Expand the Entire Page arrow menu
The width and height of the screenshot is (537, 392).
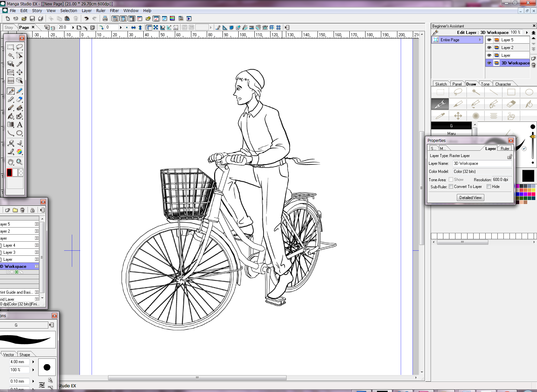click(480, 40)
